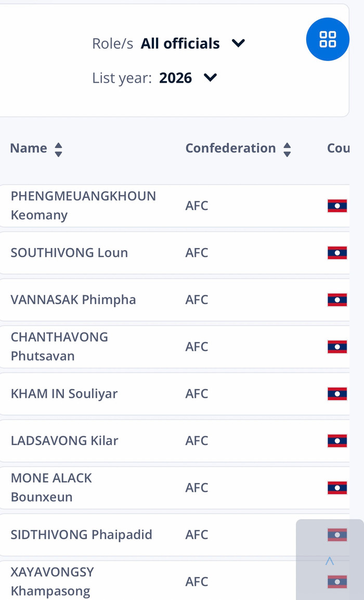This screenshot has width=364, height=600.
Task: Expand the chevron next to All officials
Action: [x=238, y=44]
